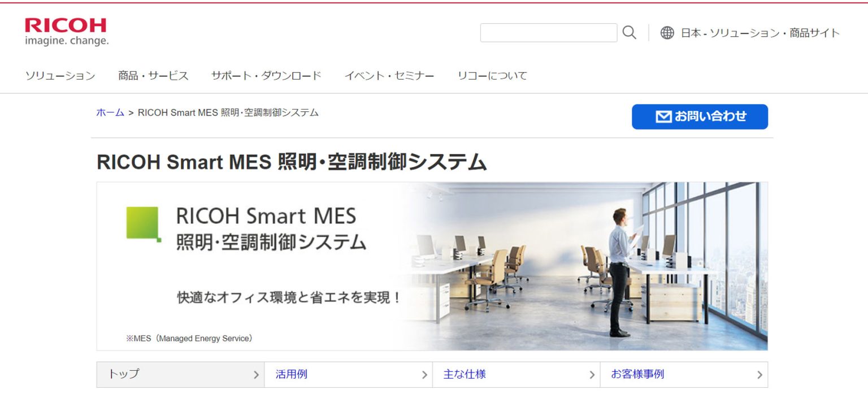
Task: Click the chevron arrow on トップ tab
Action: click(255, 374)
